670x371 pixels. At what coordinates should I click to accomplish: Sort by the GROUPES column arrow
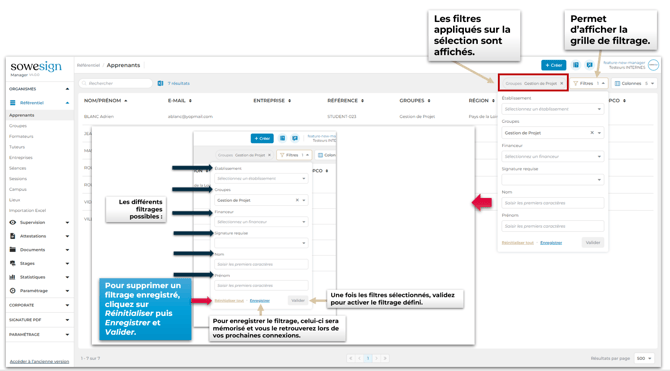(x=429, y=101)
